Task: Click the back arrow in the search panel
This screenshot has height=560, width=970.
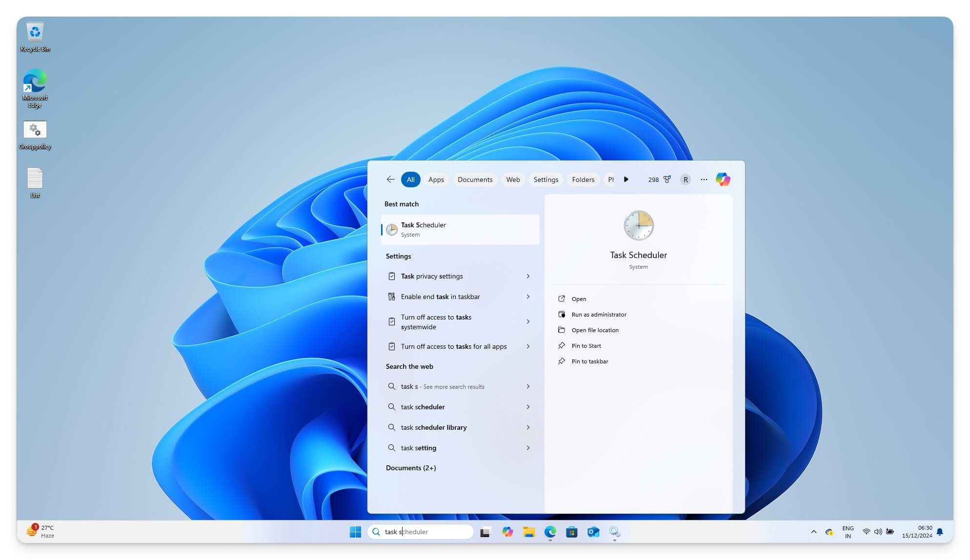Action: (390, 180)
